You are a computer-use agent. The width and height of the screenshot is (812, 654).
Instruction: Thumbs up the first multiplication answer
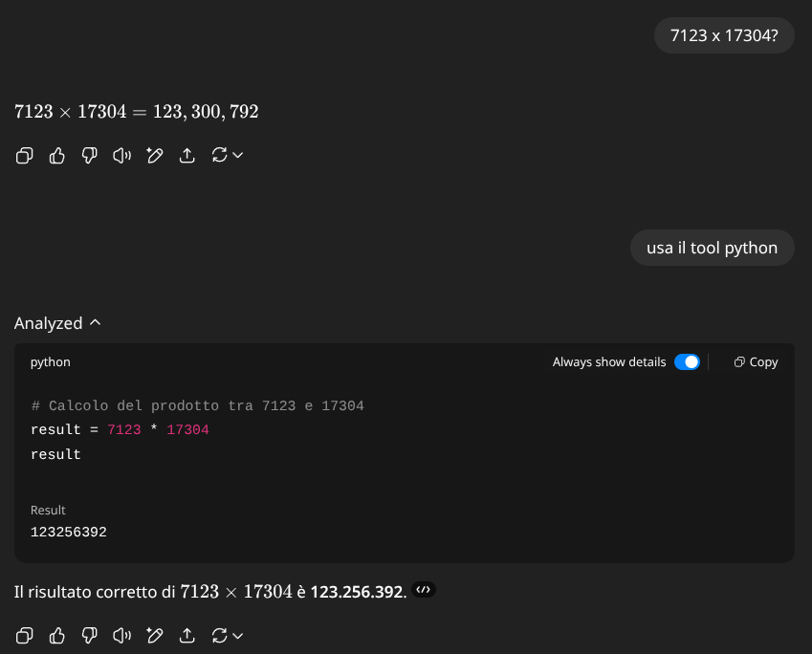57,155
